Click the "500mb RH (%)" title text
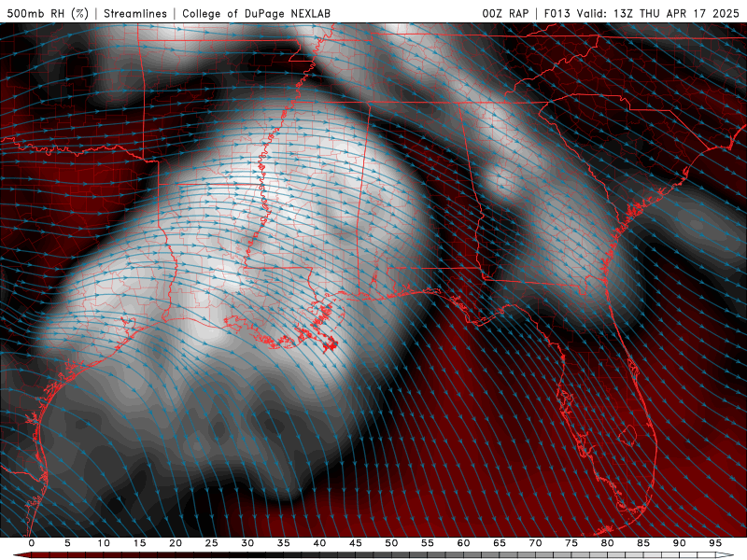 (48, 13)
